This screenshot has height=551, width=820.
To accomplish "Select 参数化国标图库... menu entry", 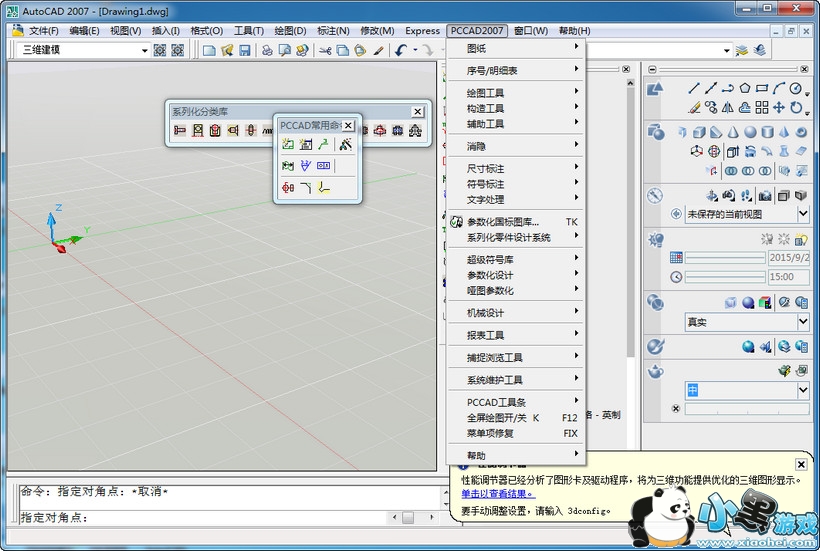I will (x=503, y=222).
